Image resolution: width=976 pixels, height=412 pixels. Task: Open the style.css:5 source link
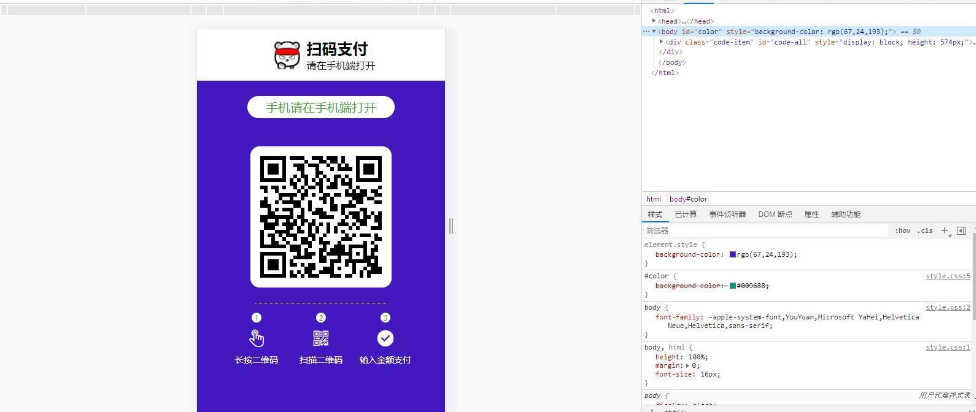[947, 276]
